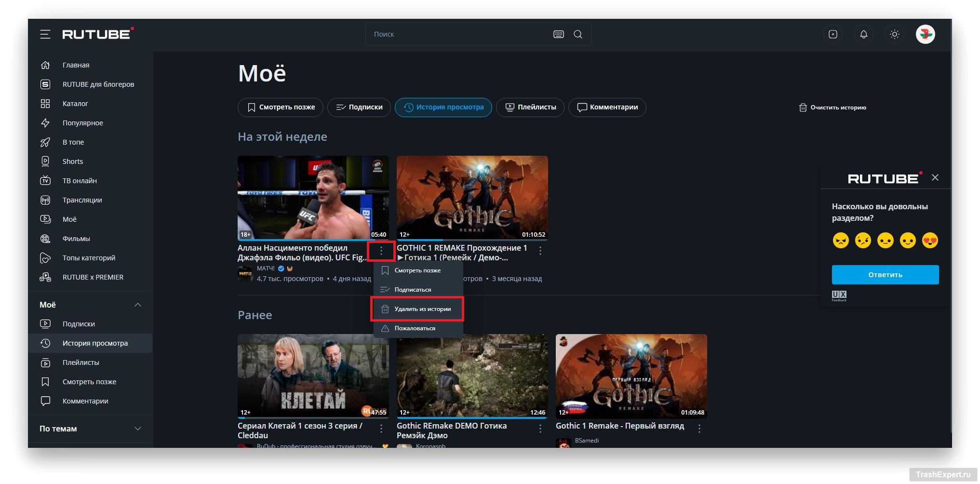Open the hamburger menu next to RUTUBE logo

(45, 34)
